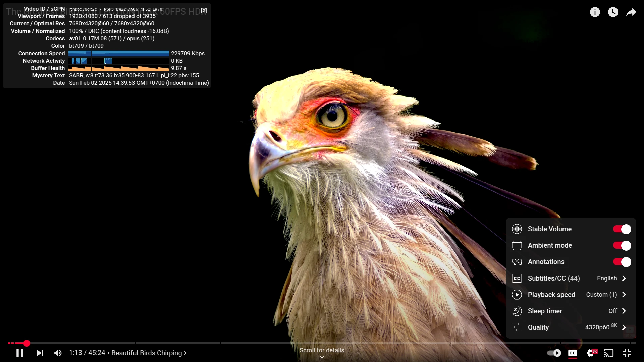The image size is (644, 362).
Task: Open the video info icon
Action: click(x=595, y=12)
